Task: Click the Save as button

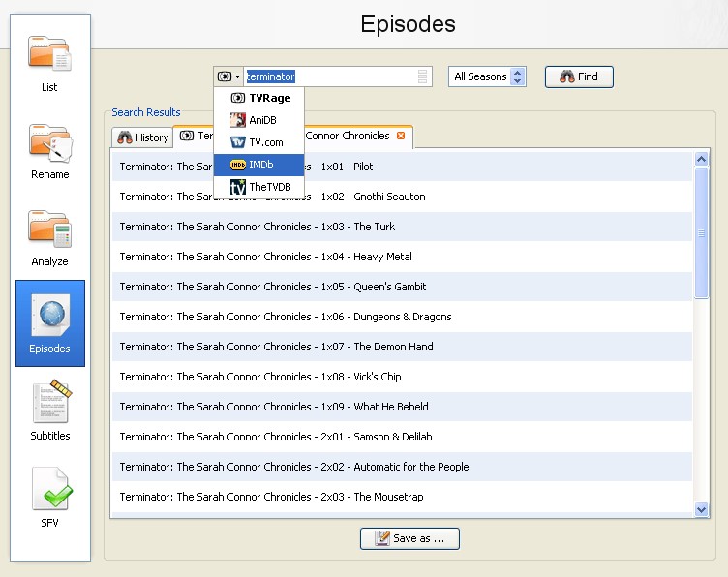Action: [409, 538]
